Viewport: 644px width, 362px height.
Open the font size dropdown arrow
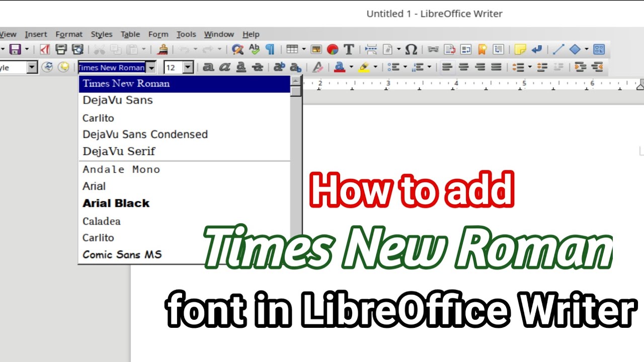[x=188, y=67]
